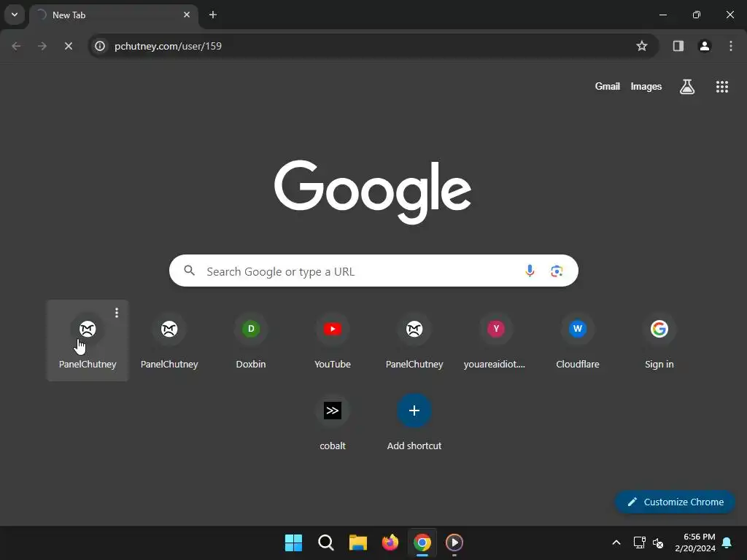Viewport: 747px width, 560px height.
Task: Open the notifications bell
Action: [727, 542]
